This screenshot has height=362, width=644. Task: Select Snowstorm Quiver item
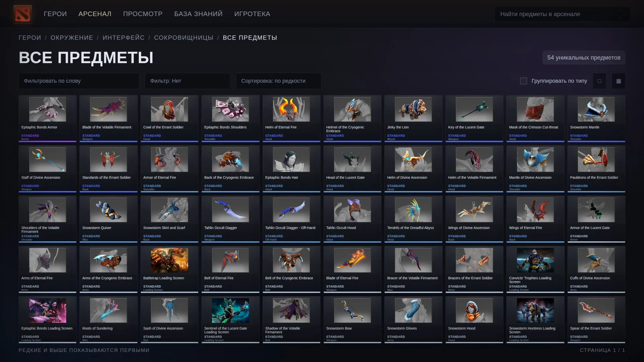108,219
